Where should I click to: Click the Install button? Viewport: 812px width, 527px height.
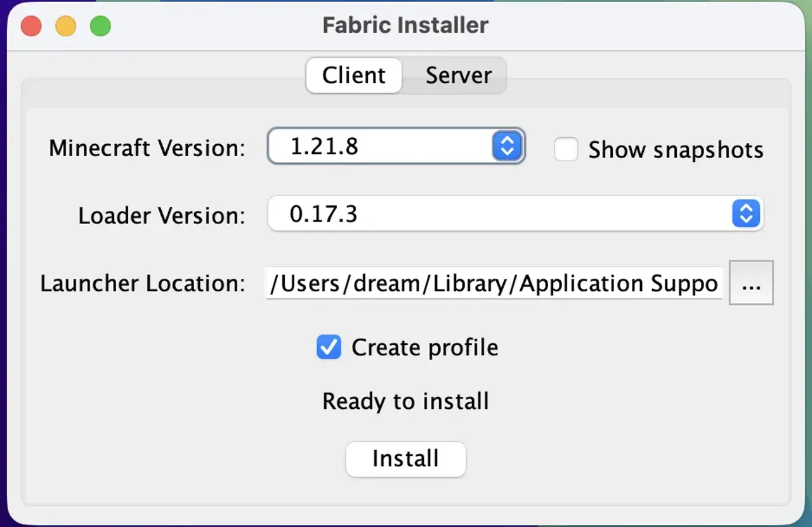coord(405,458)
